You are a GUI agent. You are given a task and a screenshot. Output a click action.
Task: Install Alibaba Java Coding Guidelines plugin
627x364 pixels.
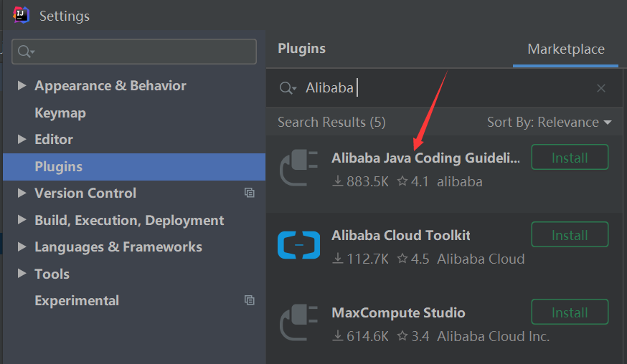(x=570, y=158)
